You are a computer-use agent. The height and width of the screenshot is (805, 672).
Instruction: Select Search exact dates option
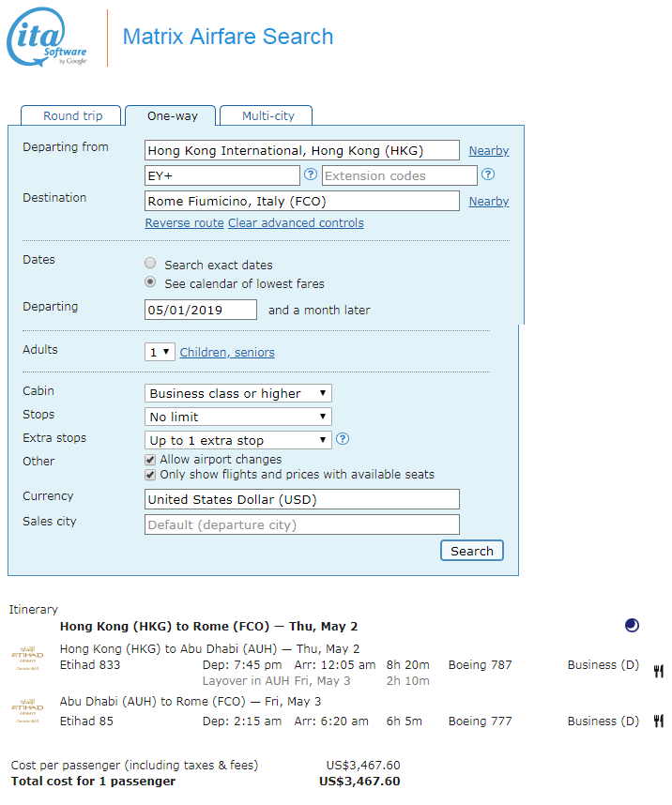click(150, 264)
